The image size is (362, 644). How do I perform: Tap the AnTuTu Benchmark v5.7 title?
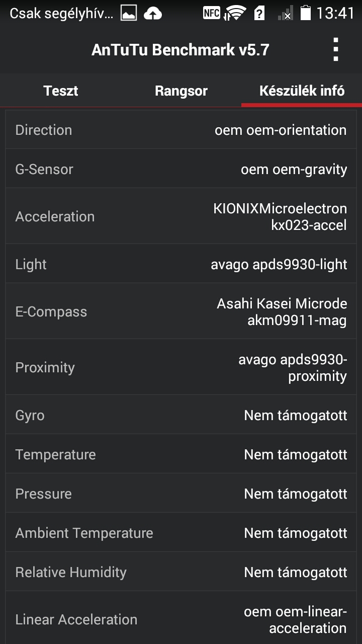click(180, 50)
